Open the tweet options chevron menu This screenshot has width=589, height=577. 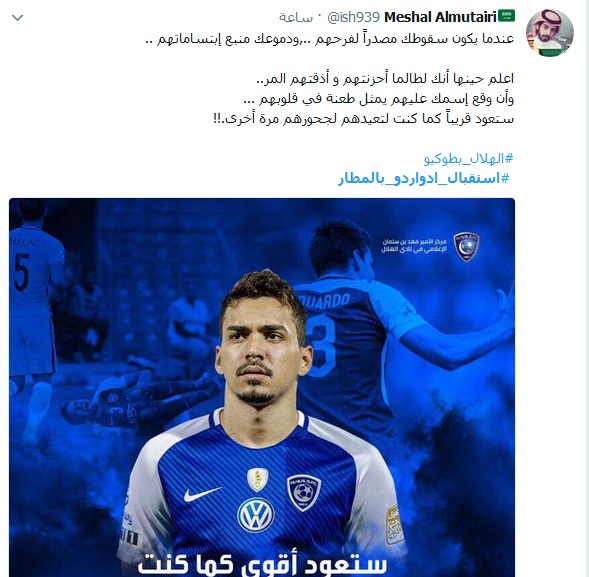(x=18, y=18)
